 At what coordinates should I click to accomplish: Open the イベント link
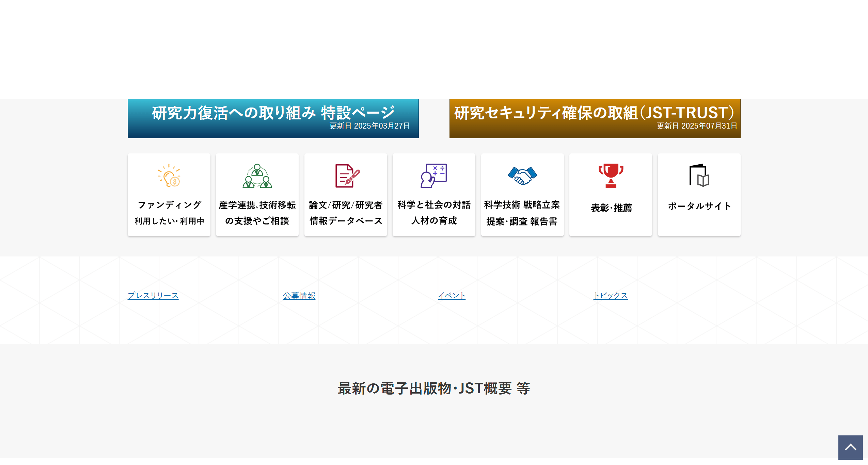point(452,296)
